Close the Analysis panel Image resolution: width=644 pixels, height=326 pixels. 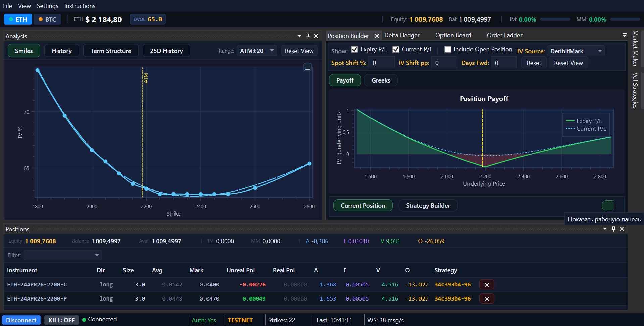(316, 36)
